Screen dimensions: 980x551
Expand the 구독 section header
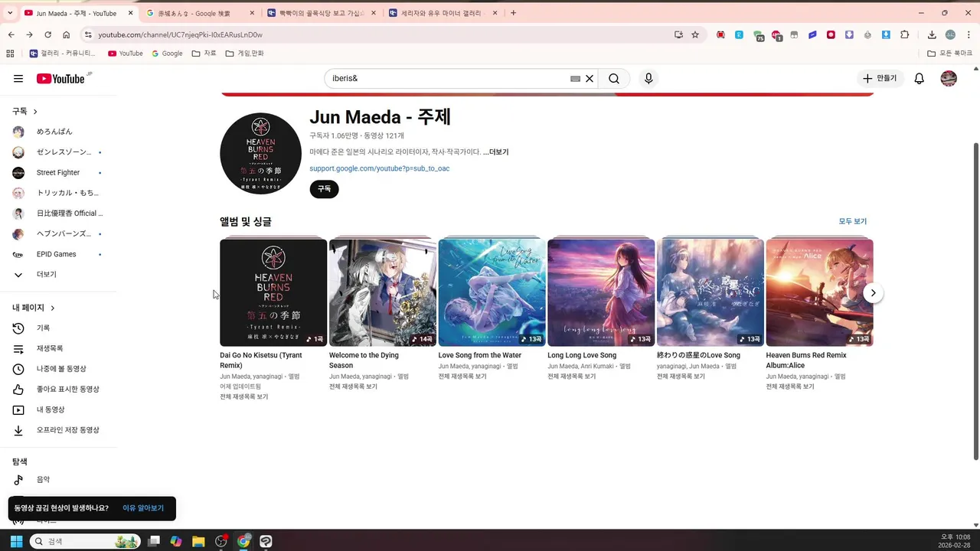[24, 112]
